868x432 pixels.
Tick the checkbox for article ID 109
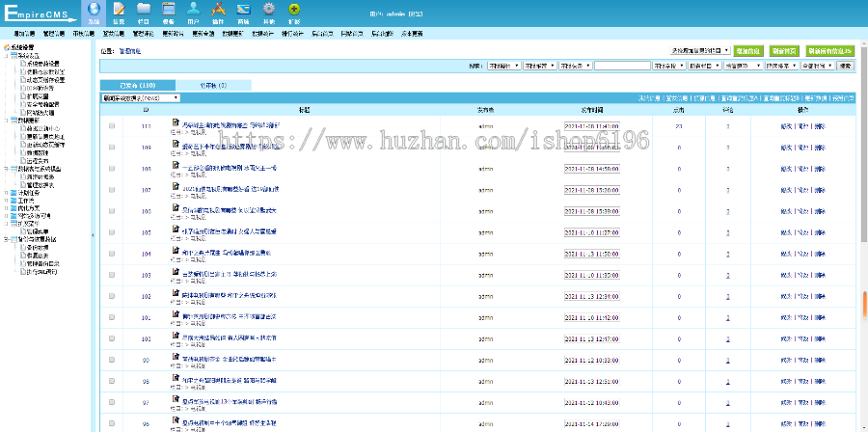pos(112,148)
